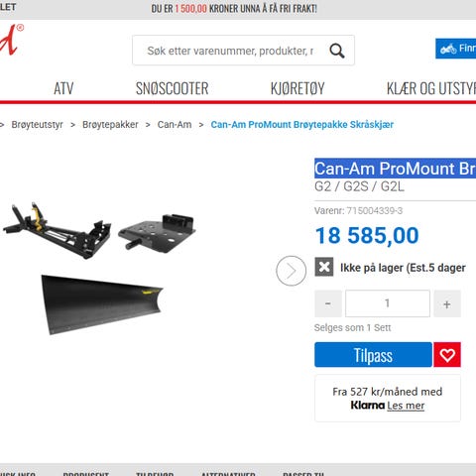Click the red site logo
The width and height of the screenshot is (476, 476).
pyautogui.click(x=12, y=40)
